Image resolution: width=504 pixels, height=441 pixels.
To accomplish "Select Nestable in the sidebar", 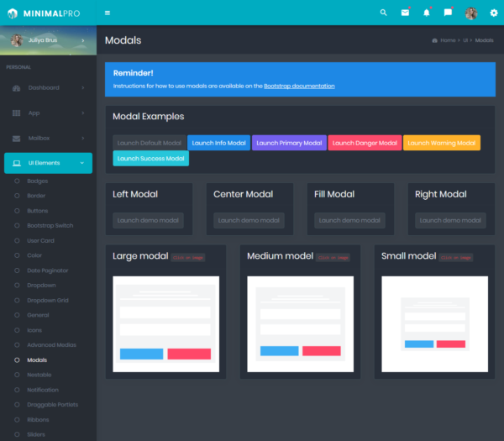I will coord(39,375).
